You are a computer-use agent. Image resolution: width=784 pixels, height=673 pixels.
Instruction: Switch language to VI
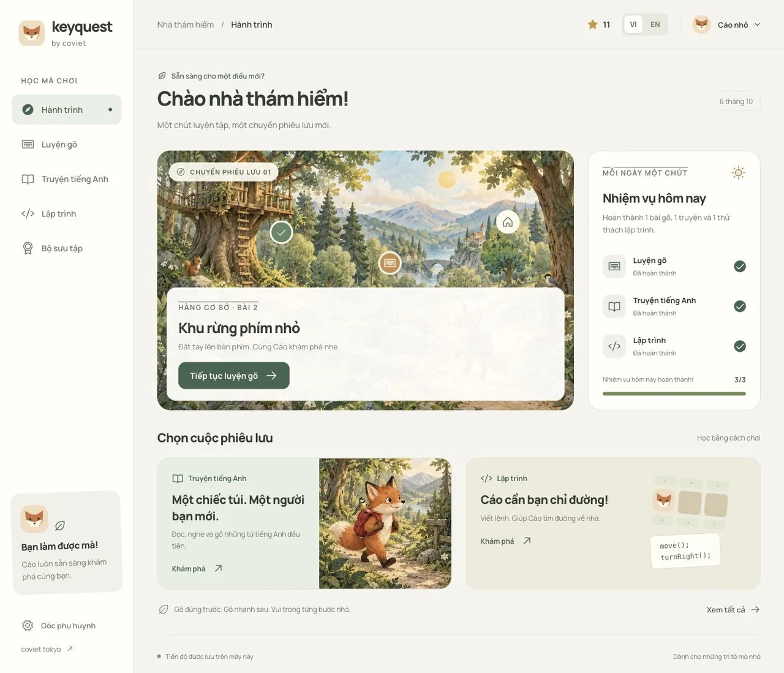click(633, 25)
